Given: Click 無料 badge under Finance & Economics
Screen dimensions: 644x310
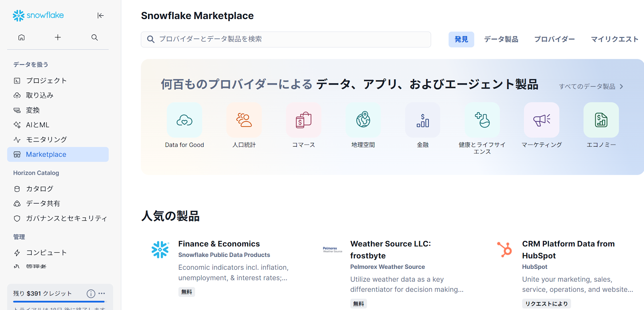Looking at the screenshot, I should (x=187, y=292).
